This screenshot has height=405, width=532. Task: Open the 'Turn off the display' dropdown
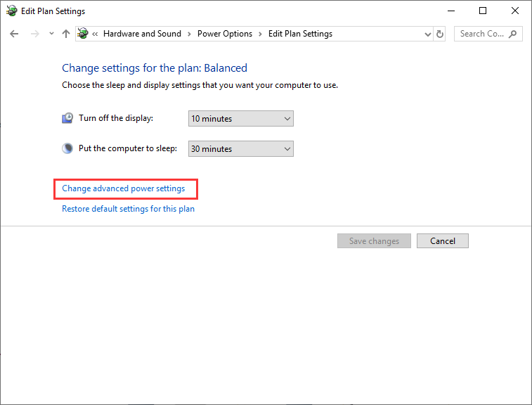point(241,119)
